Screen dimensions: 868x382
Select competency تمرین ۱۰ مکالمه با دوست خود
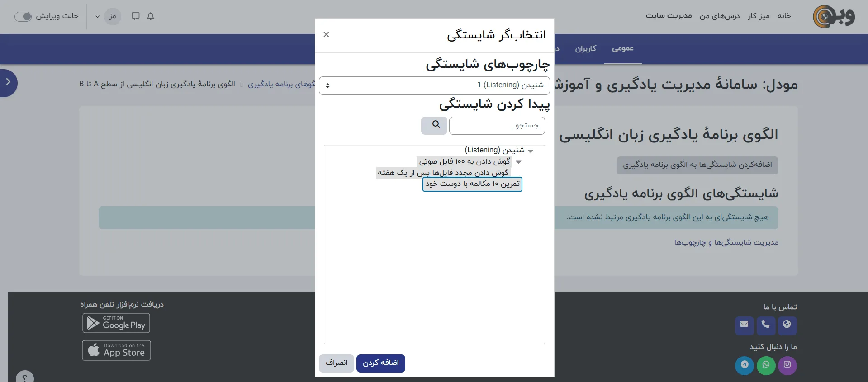472,184
